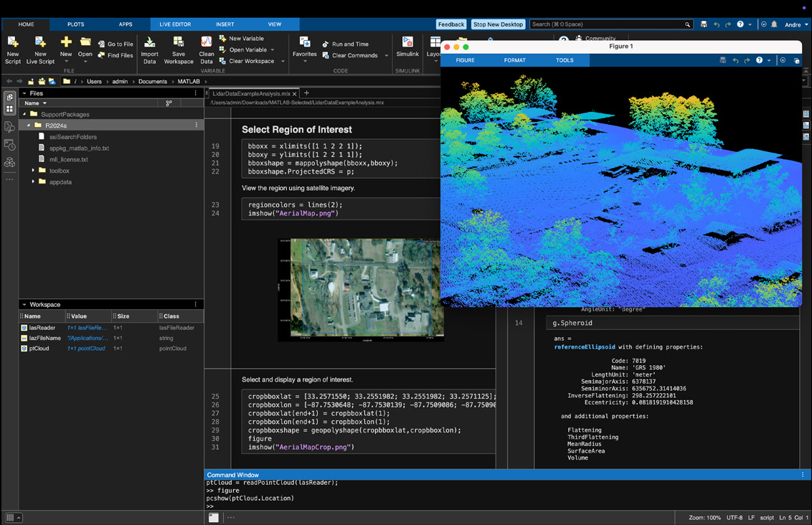This screenshot has height=525, width=812.
Task: Open the FORMAT tab in Figure 1
Action: tap(514, 60)
